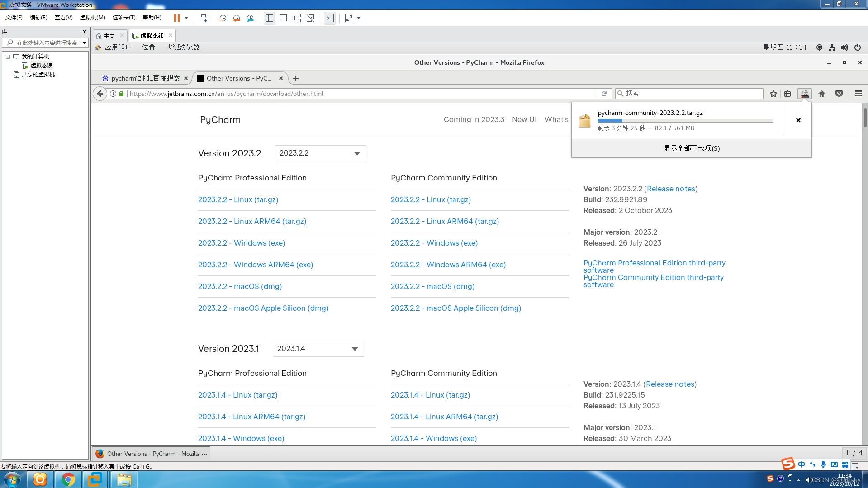Viewport: 868px width, 488px height.
Task: Click VMware send Ctrl+Alt+Del icon
Action: pos(204,18)
